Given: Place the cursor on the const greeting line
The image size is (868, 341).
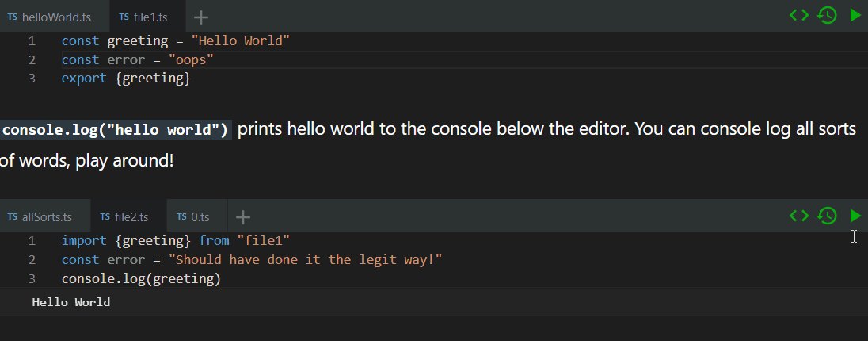Looking at the screenshot, I should [x=176, y=41].
